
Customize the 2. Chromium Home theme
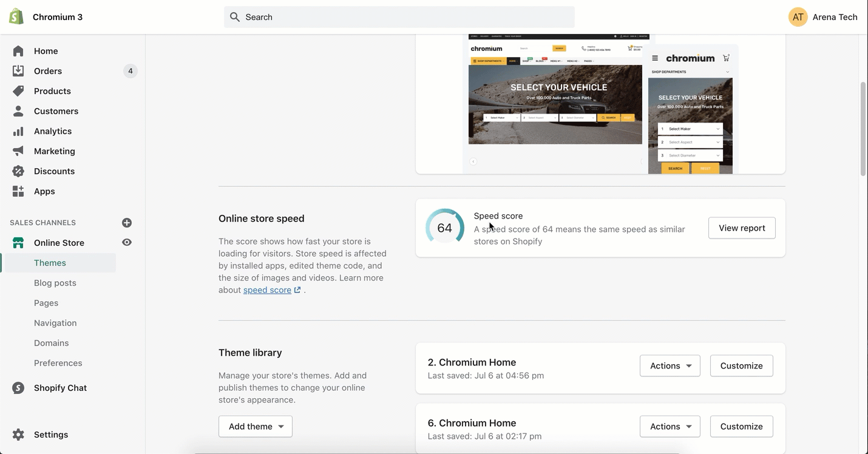[742, 366]
